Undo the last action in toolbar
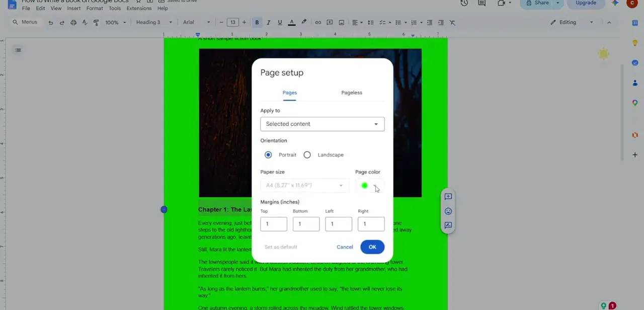This screenshot has height=310, width=644. point(50,22)
